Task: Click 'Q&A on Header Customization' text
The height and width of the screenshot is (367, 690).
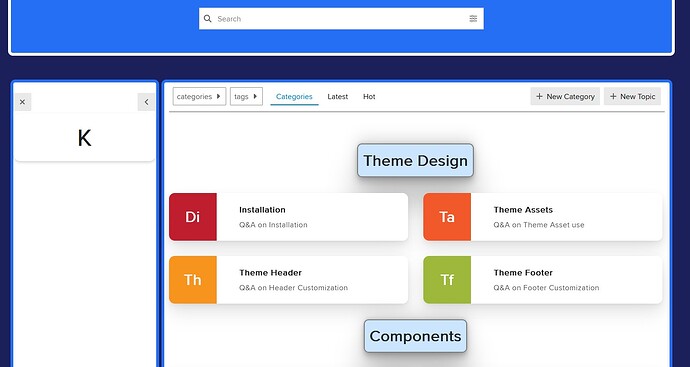Action: pyautogui.click(x=294, y=288)
